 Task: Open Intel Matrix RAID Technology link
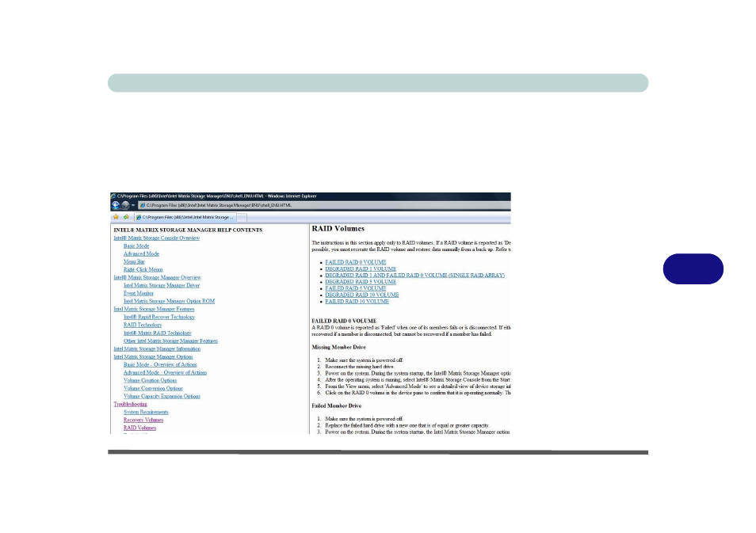tap(158, 333)
